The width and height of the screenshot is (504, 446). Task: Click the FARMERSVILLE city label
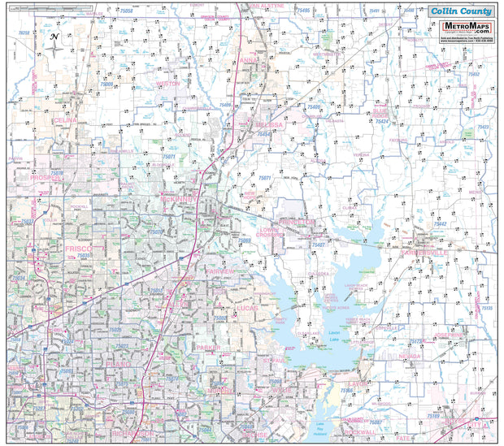pos(424,253)
